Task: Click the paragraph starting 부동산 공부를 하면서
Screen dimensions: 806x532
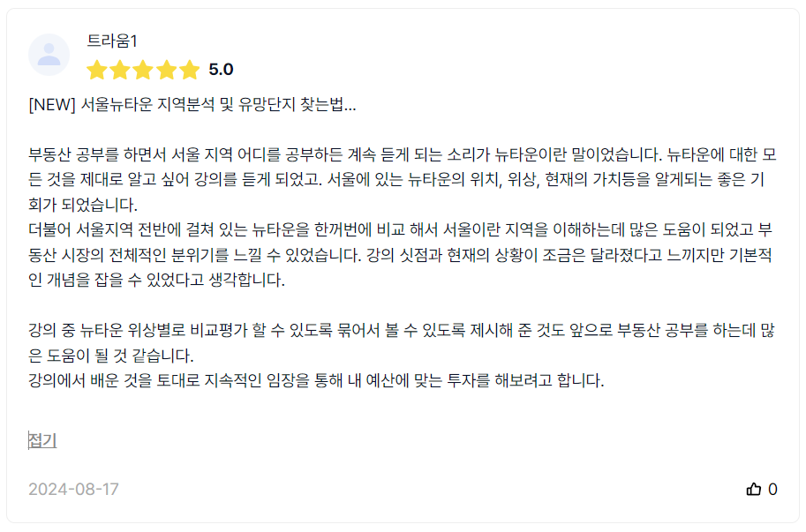Action: (403, 179)
